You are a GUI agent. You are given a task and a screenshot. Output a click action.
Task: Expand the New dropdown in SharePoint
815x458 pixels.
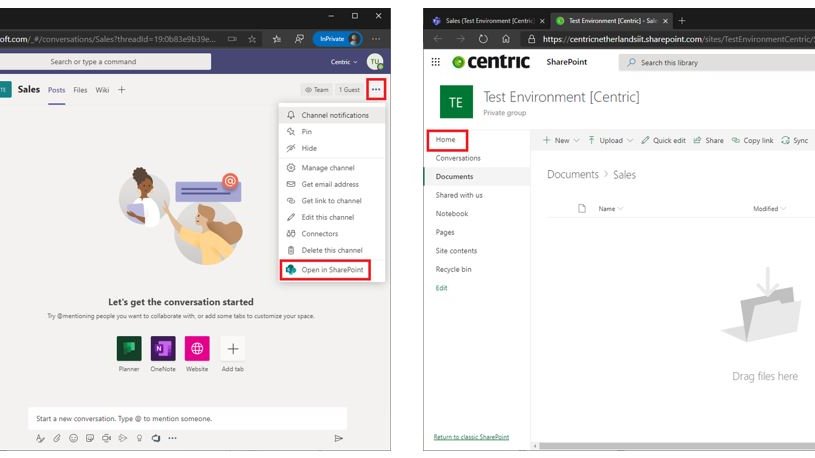click(561, 140)
